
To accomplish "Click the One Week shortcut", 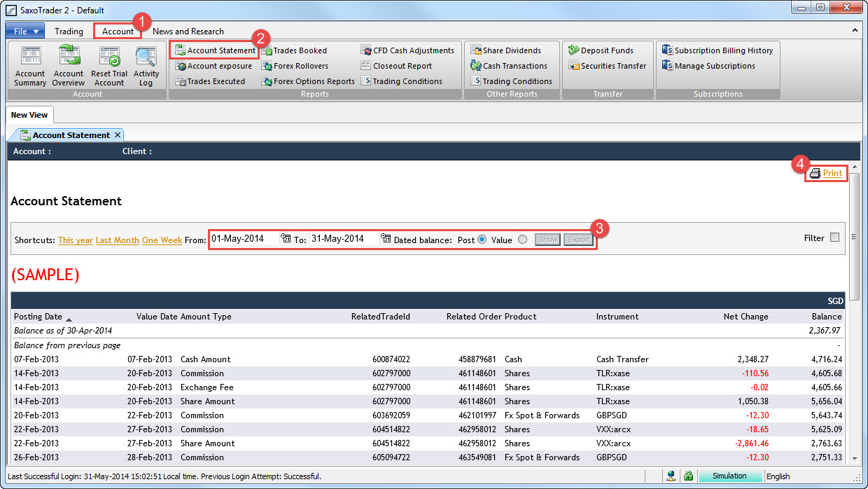I will click(x=162, y=240).
